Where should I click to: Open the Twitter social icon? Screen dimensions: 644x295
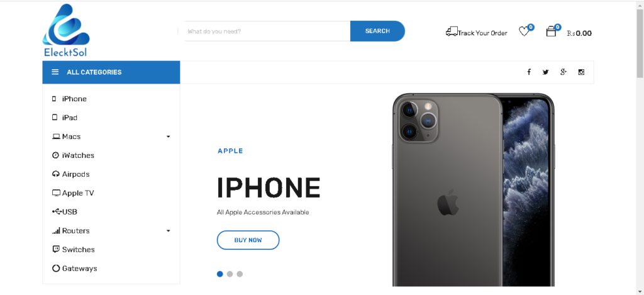click(x=545, y=72)
